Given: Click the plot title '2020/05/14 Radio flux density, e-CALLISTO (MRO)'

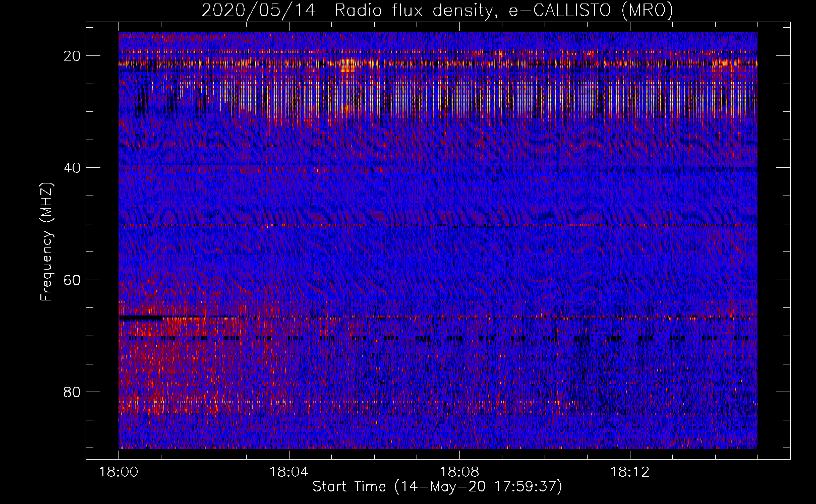Looking at the screenshot, I should (437, 10).
